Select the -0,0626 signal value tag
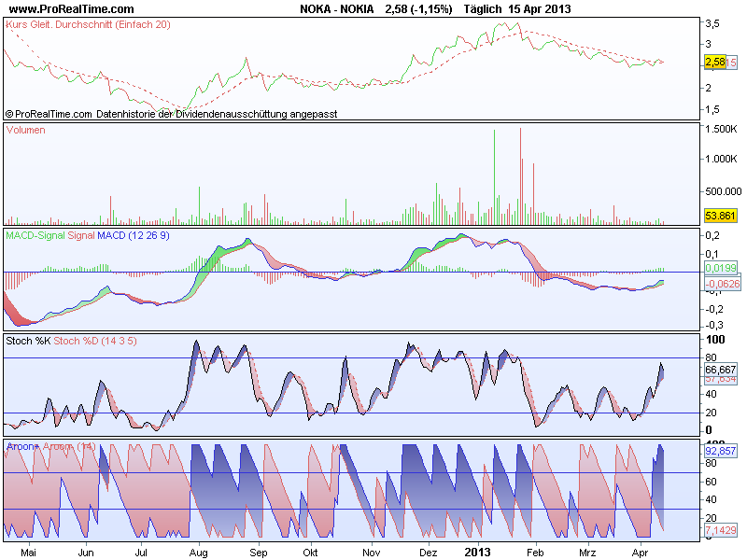This screenshot has width=747, height=560. click(x=723, y=285)
